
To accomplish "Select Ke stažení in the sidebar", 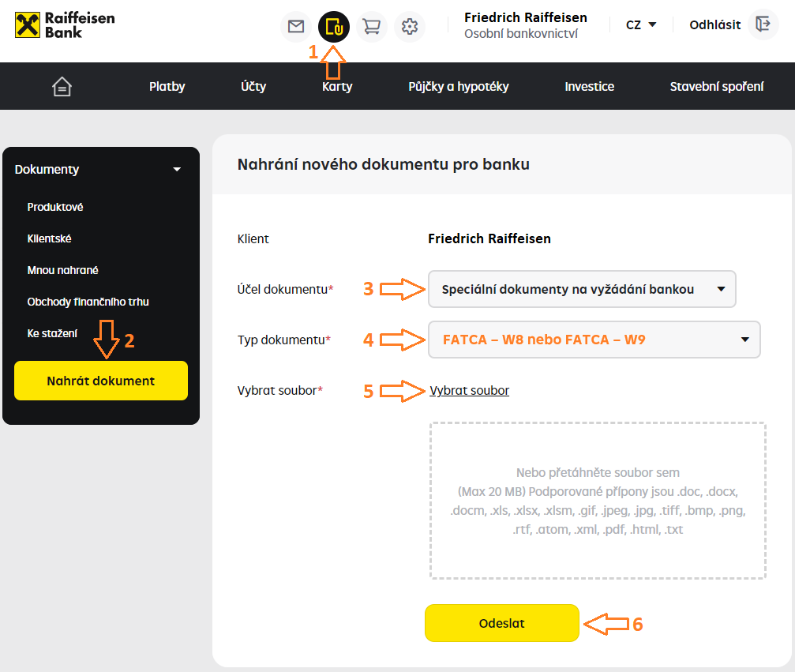I will pos(52,333).
